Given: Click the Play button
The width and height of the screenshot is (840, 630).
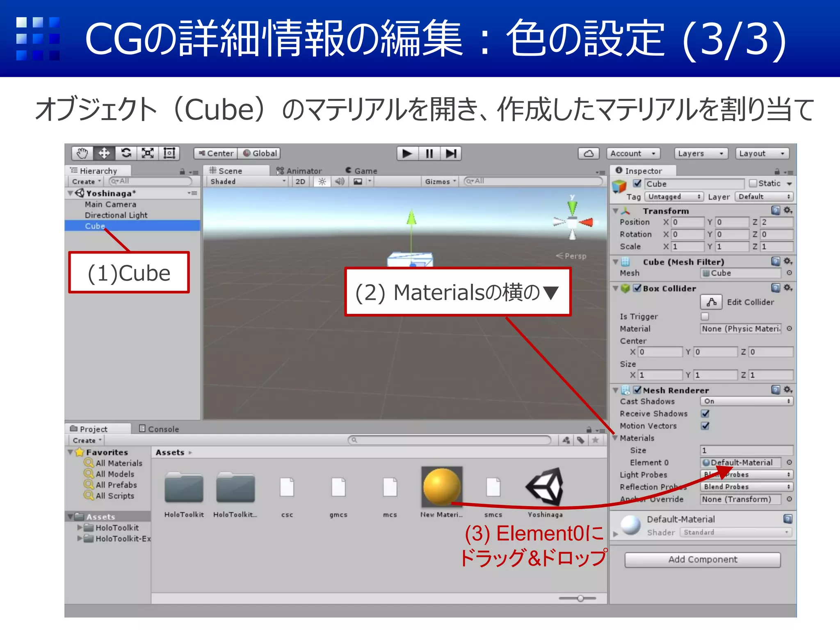Looking at the screenshot, I should pyautogui.click(x=407, y=153).
